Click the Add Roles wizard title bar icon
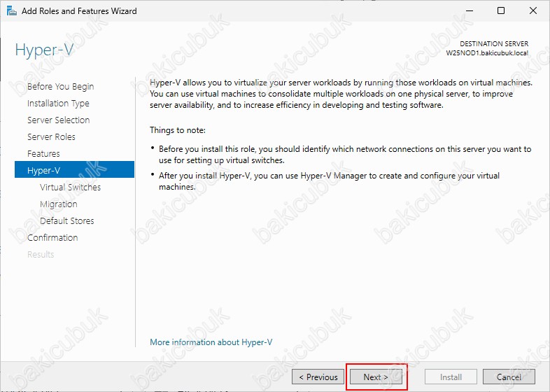Screen dimensions: 550x392 [x=12, y=11]
